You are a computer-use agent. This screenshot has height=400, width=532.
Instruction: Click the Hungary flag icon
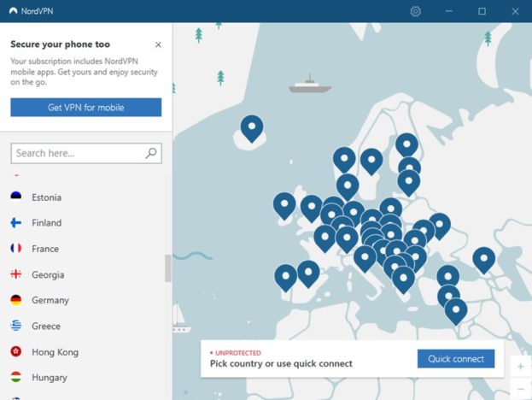tap(16, 377)
